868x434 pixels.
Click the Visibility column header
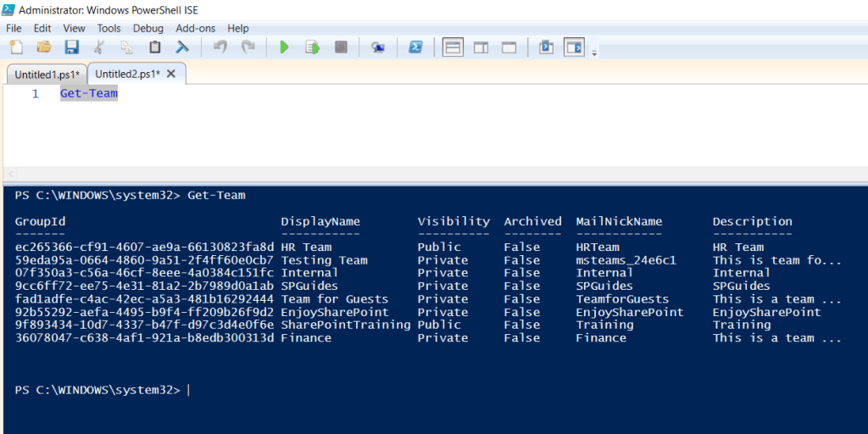pyautogui.click(x=453, y=221)
